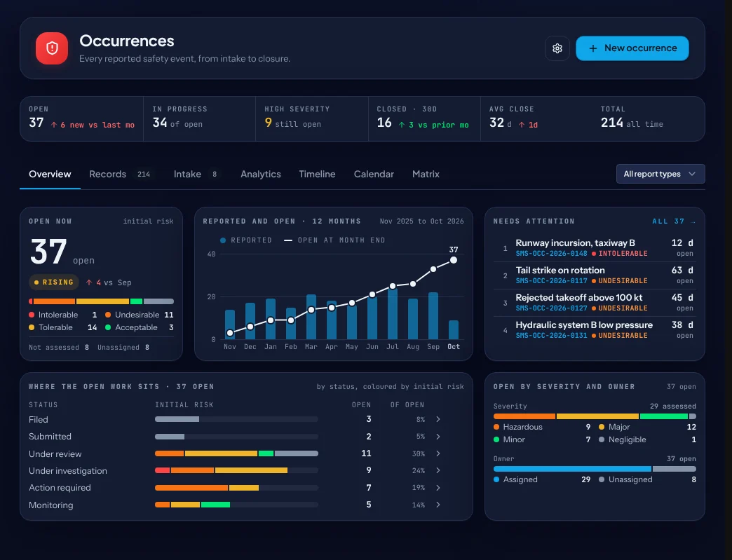Click the Major severity legend entry
Image resolution: width=732 pixels, height=560 pixels.
click(647, 427)
